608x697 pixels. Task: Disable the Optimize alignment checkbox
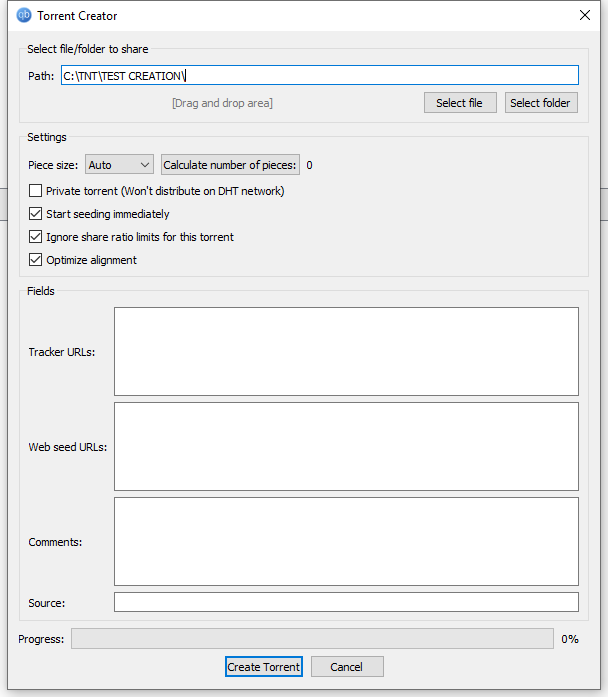click(36, 260)
